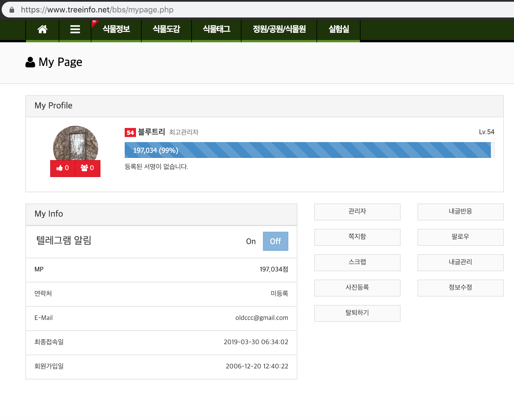Click the home icon in navigation bar
The width and height of the screenshot is (514, 420).
point(42,29)
